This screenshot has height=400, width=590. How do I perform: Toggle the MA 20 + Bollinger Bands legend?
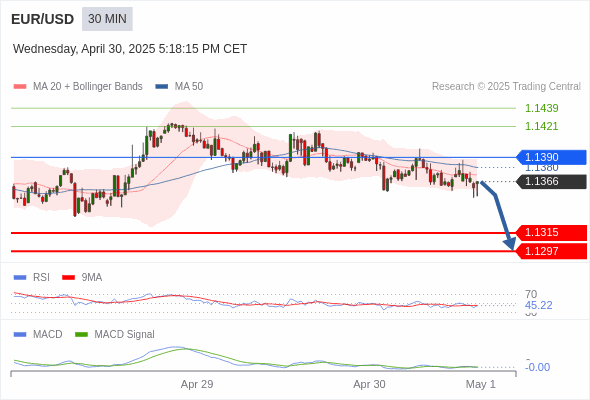(78, 87)
